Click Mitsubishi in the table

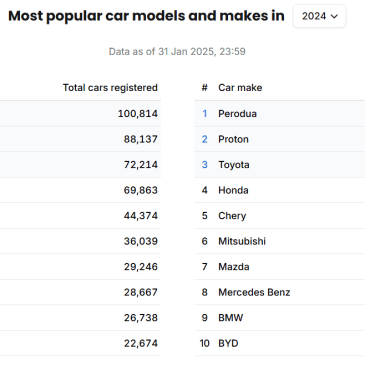[242, 241]
